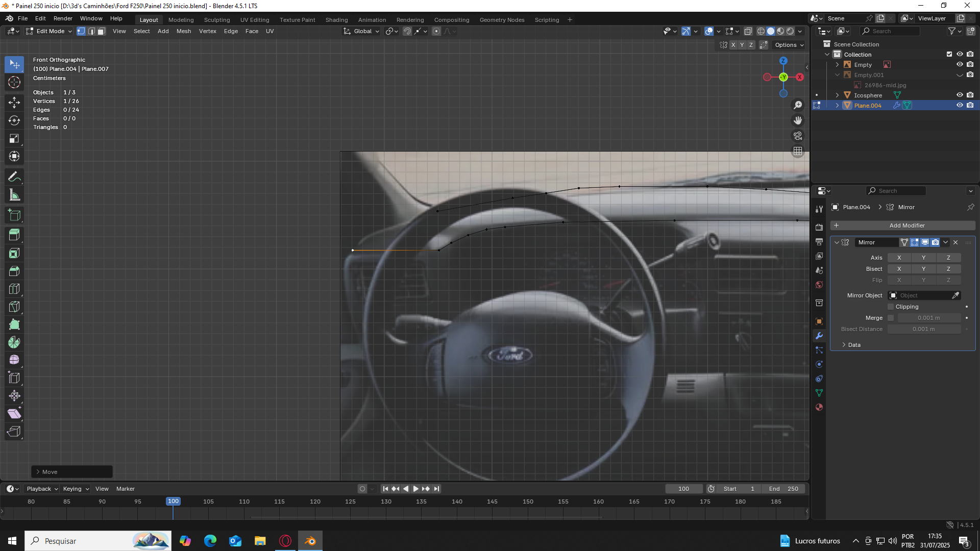Screen dimensions: 980x551
Task: Toggle camera view in viewport gizmo
Action: click(x=797, y=136)
